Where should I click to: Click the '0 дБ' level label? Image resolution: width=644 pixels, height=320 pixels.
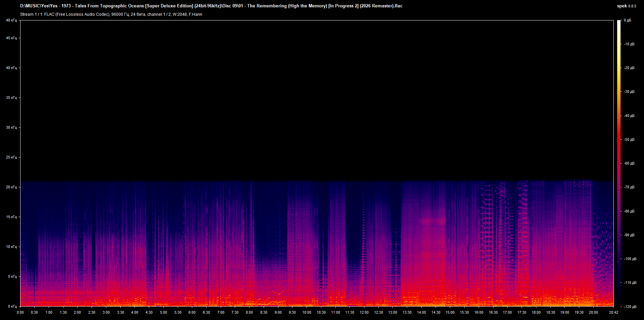pos(628,20)
